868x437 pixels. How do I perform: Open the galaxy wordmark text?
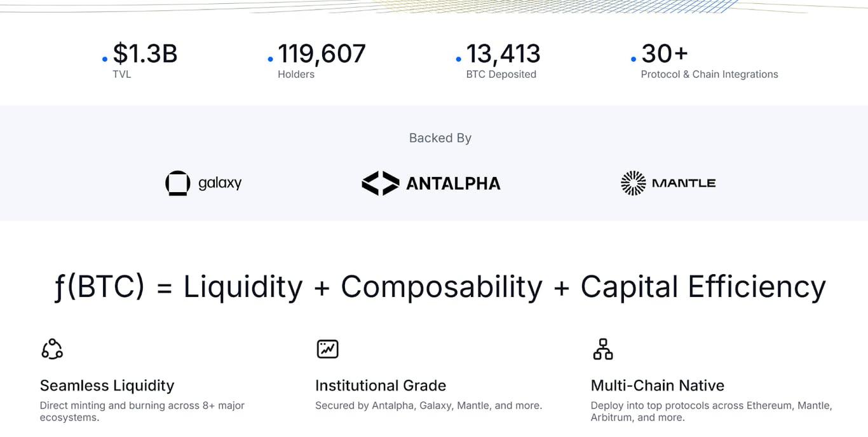(x=220, y=183)
